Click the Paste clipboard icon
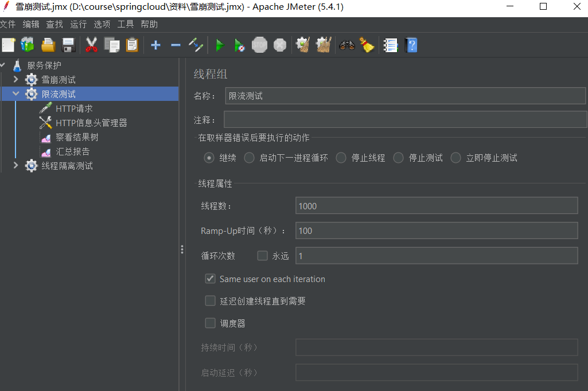This screenshot has width=588, height=391. click(131, 45)
